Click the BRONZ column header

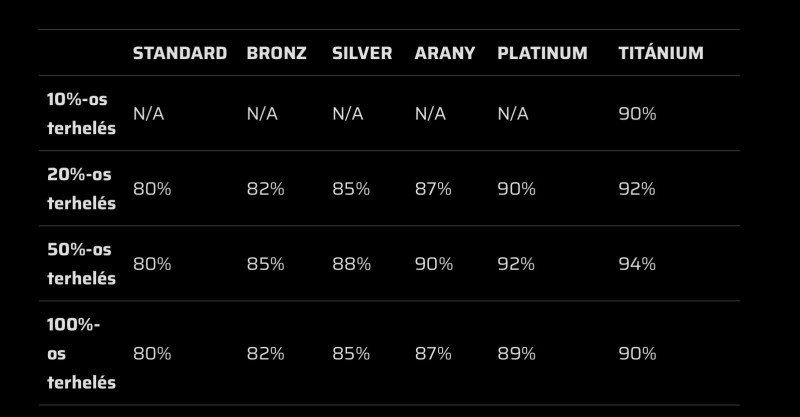click(x=276, y=53)
